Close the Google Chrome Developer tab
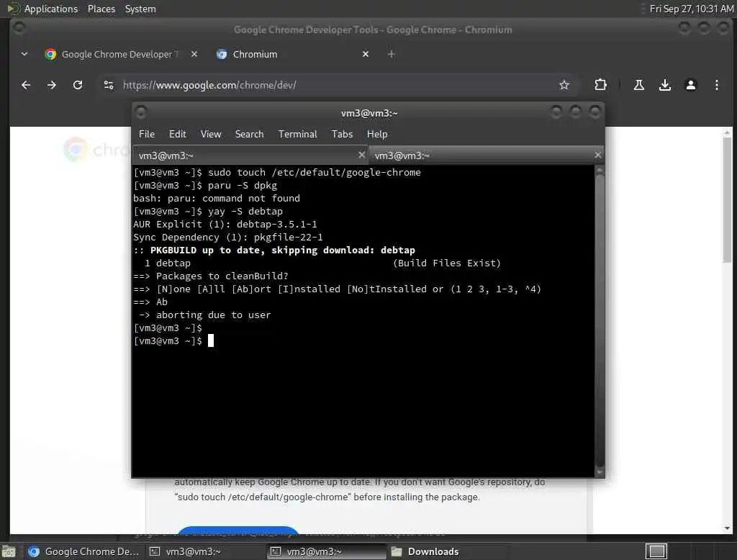 [x=194, y=54]
